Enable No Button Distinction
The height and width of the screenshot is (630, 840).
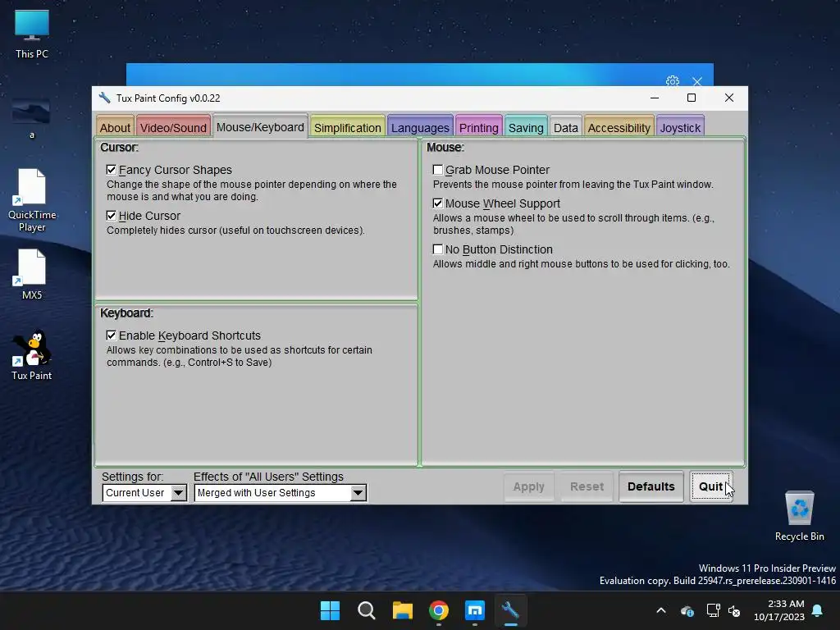pyautogui.click(x=438, y=249)
